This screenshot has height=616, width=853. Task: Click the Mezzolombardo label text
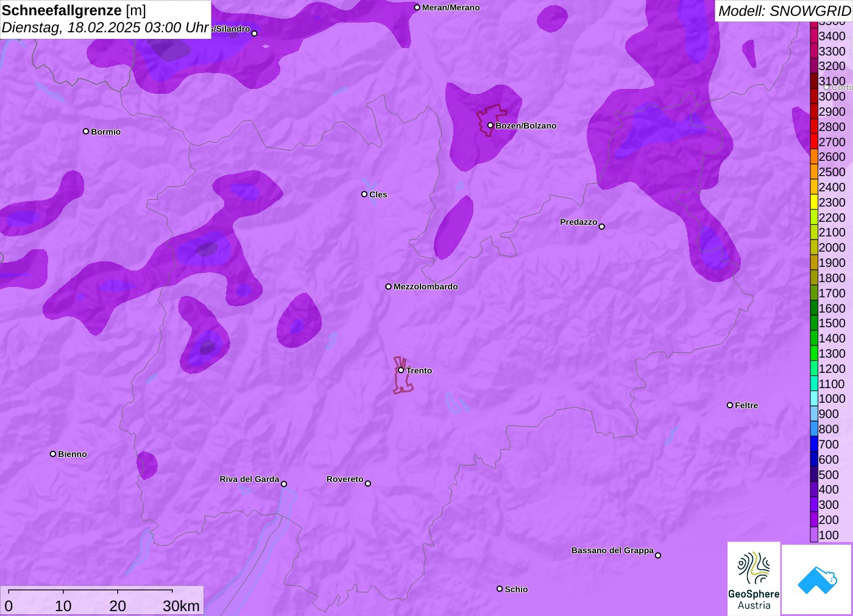point(426,286)
